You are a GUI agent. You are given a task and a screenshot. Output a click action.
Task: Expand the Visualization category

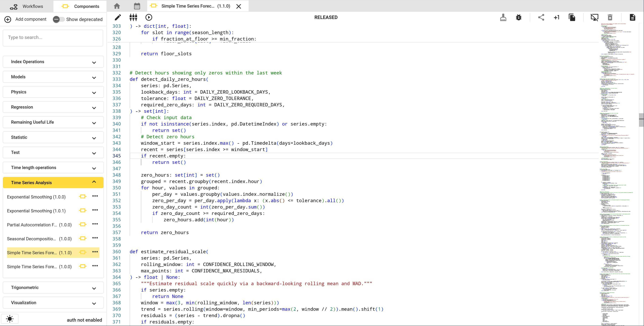[x=53, y=303]
